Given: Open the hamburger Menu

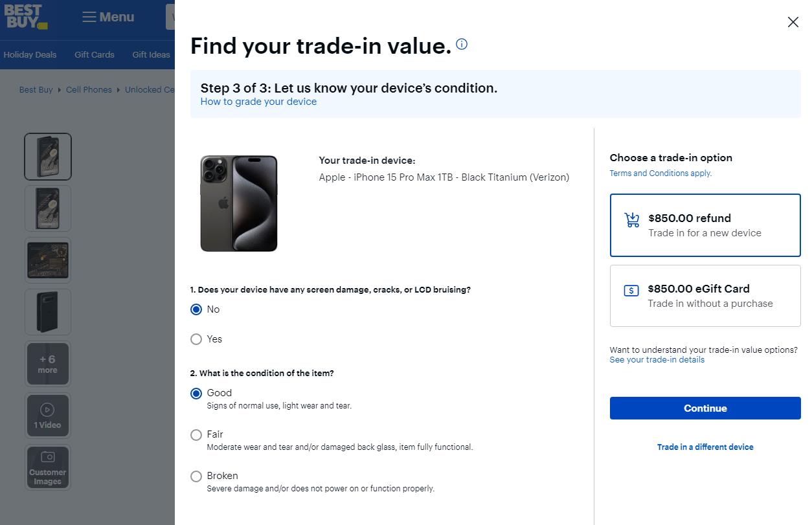Looking at the screenshot, I should (x=108, y=17).
